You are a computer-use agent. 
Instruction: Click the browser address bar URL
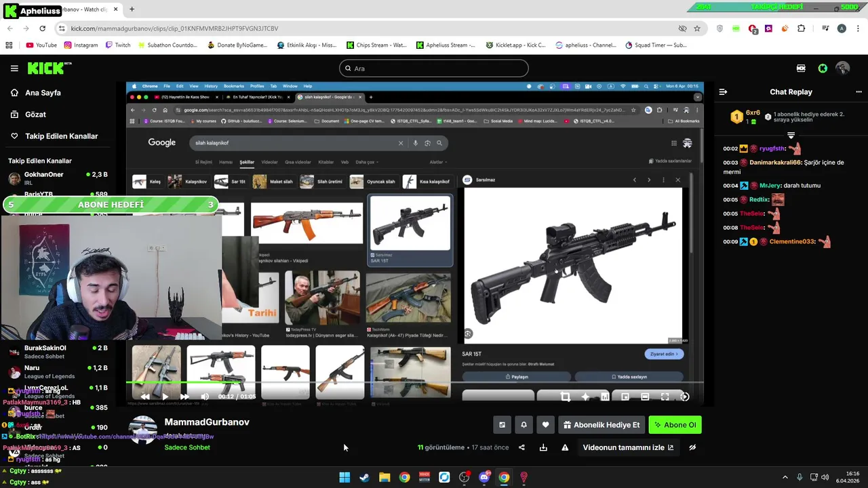(x=174, y=28)
